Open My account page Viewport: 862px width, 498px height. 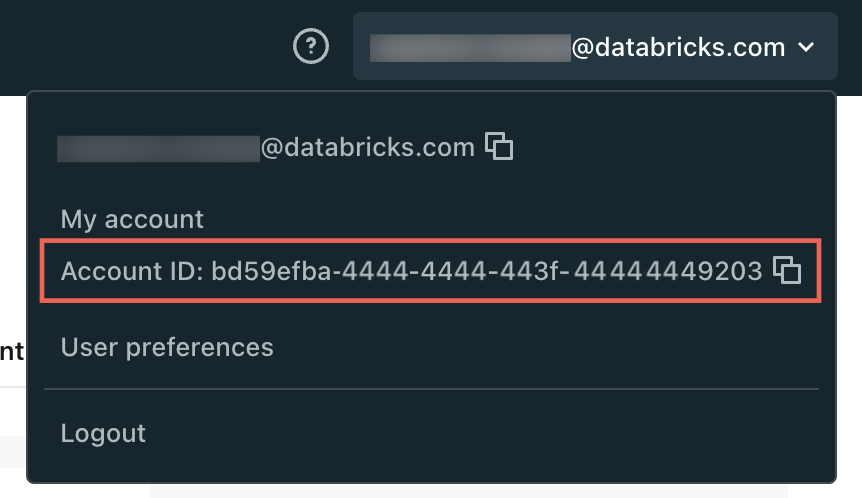pyautogui.click(x=132, y=219)
